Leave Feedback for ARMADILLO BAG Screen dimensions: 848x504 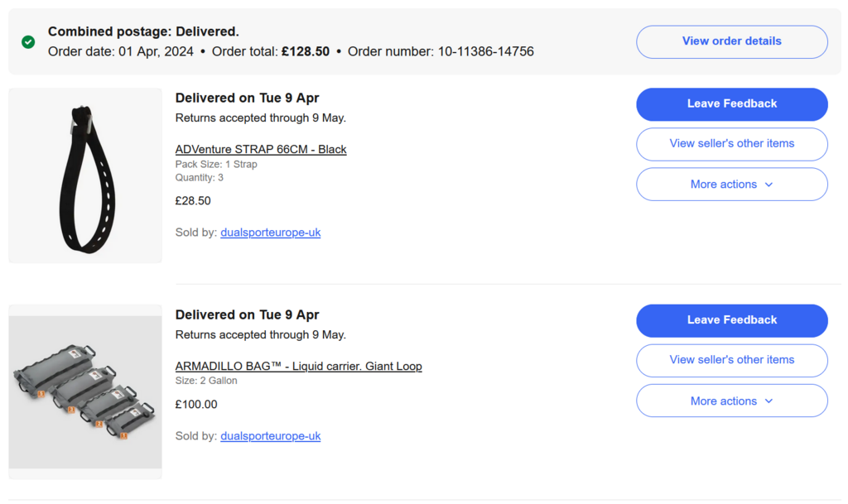click(x=731, y=320)
